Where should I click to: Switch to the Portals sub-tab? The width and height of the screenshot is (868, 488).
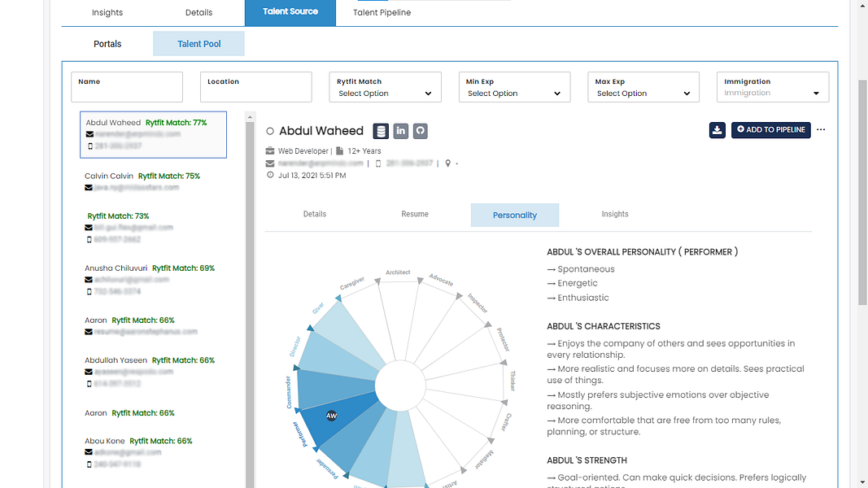tap(107, 44)
